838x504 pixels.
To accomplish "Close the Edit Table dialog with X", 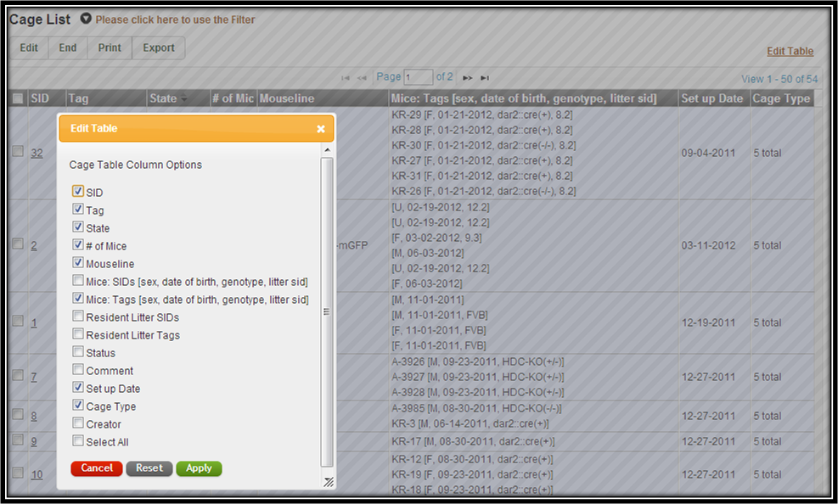I will point(321,129).
